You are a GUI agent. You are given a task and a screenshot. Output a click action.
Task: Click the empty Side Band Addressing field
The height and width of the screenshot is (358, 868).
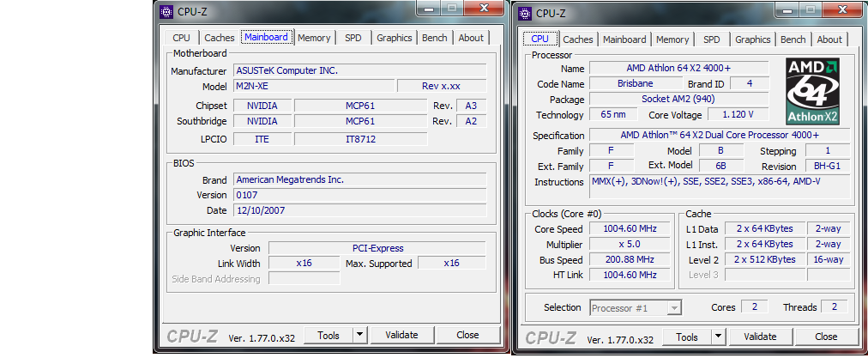click(x=304, y=279)
